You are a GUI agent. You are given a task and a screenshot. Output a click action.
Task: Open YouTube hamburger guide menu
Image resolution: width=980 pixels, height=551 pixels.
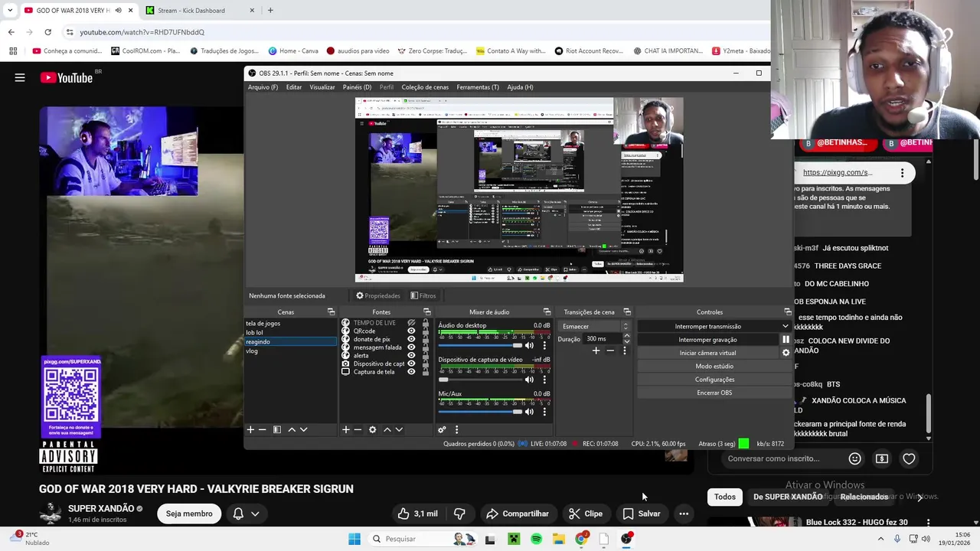(x=20, y=77)
